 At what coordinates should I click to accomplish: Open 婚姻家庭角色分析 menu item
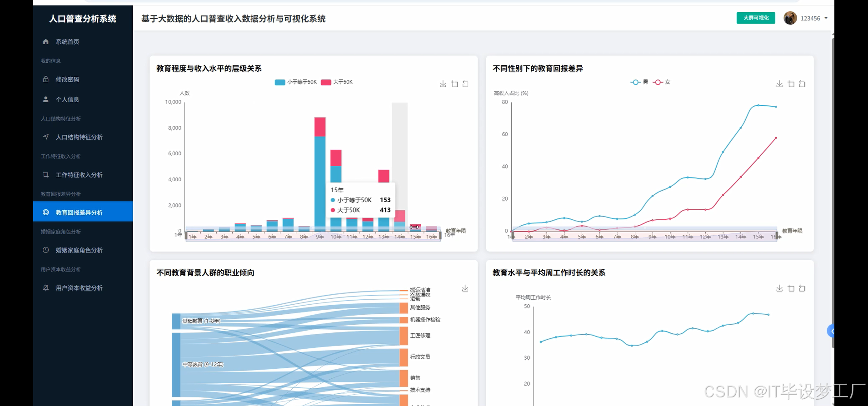(83, 250)
